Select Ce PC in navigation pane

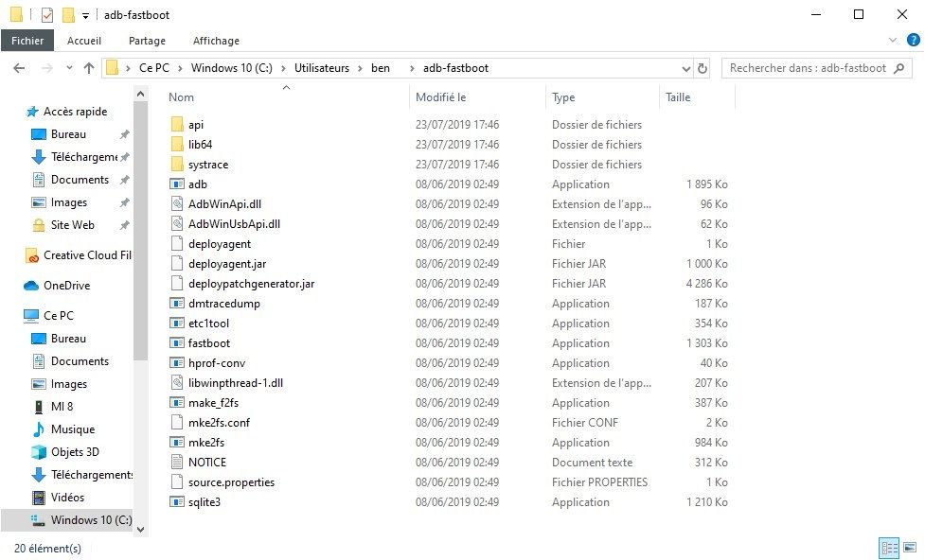[59, 315]
